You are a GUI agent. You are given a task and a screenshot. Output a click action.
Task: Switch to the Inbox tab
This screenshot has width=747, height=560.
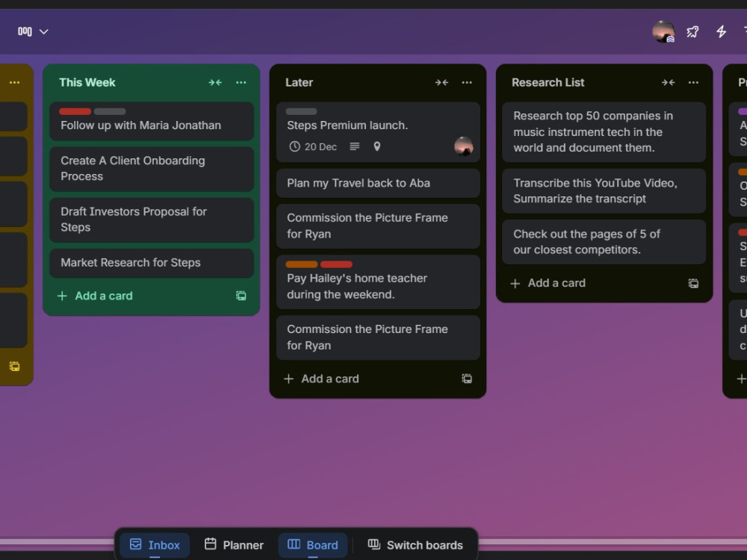[155, 545]
